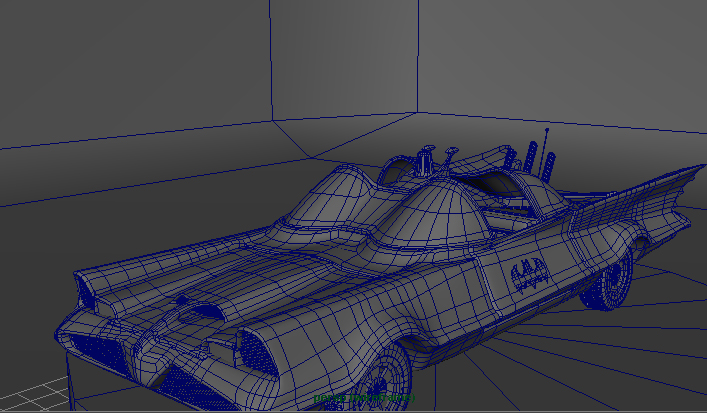The width and height of the screenshot is (707, 413).
Task: Select the rear wheel of the car
Action: tap(607, 281)
